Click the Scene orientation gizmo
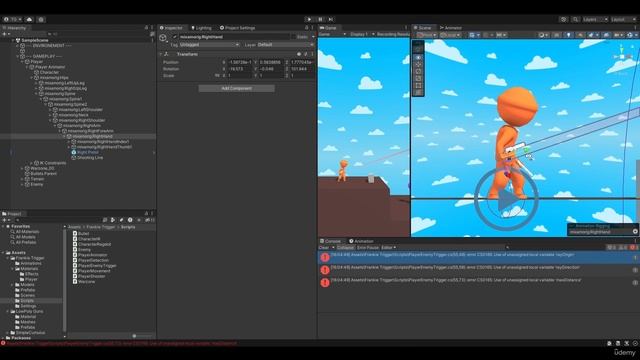The width and height of the screenshot is (640, 360). click(x=622, y=56)
